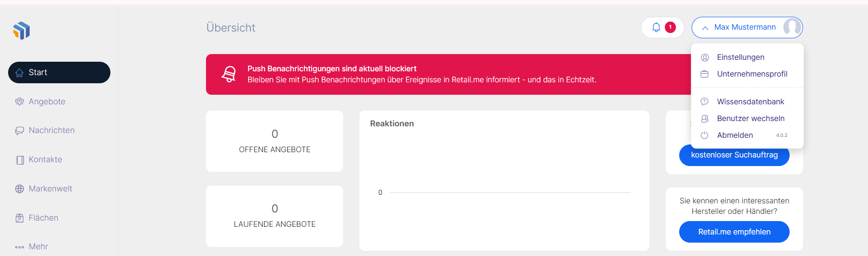The height and width of the screenshot is (256, 868).
Task: Open the Flächen sidebar item
Action: 43,218
